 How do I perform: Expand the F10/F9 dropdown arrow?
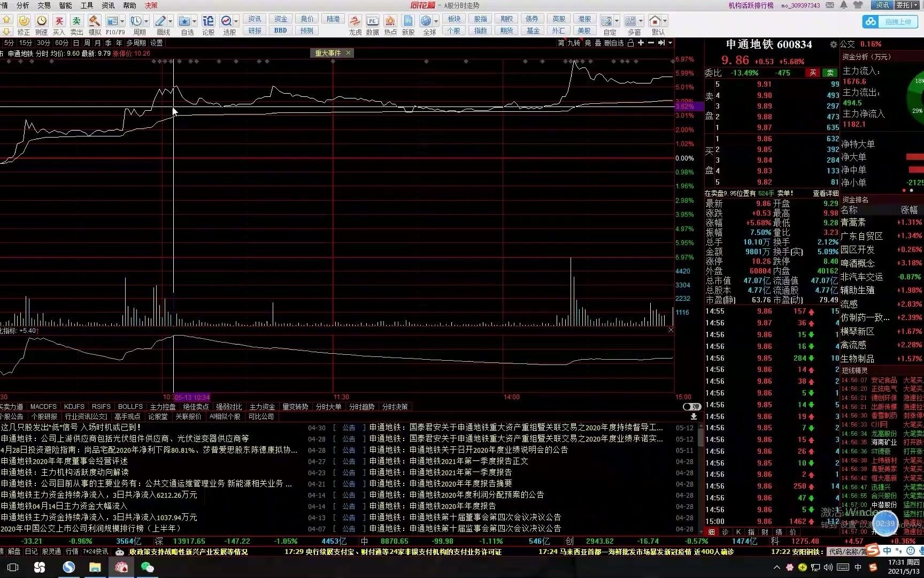coord(122,21)
